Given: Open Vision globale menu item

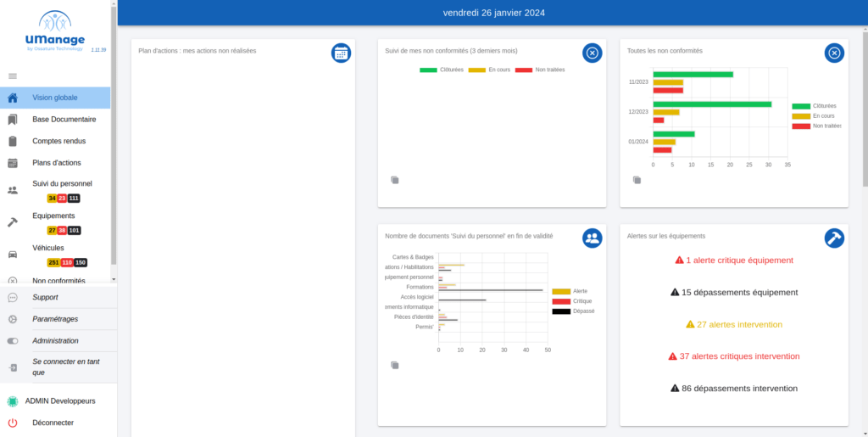Looking at the screenshot, I should click(55, 98).
